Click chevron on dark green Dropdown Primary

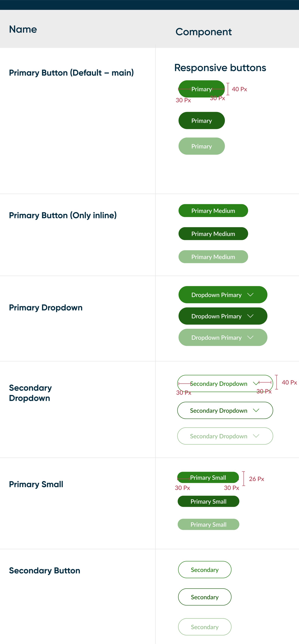tap(250, 316)
